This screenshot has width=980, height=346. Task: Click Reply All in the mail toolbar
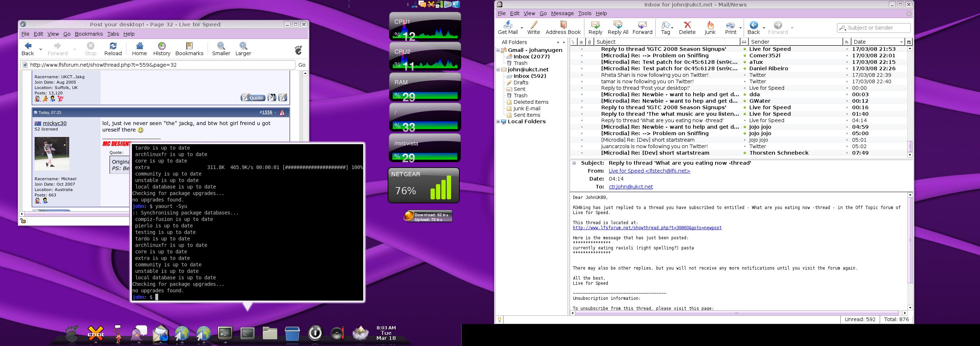[618, 28]
